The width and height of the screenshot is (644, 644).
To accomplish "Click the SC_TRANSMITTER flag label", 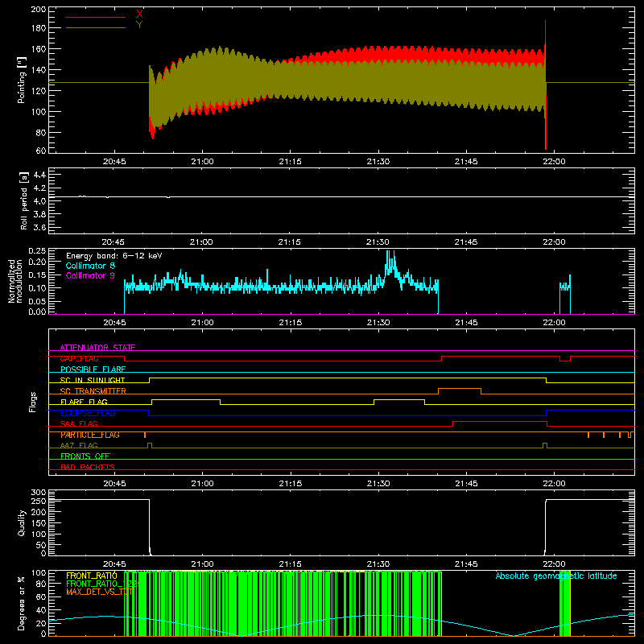I will coord(93,391).
